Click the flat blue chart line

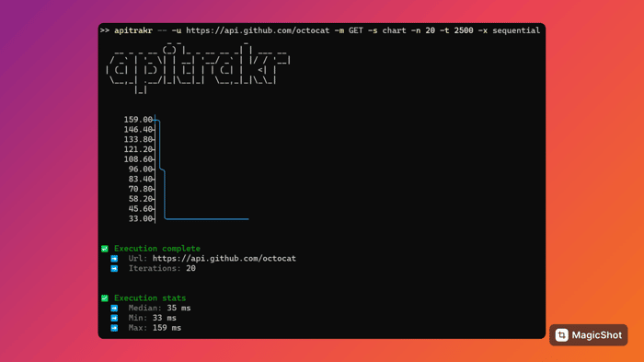(207, 219)
